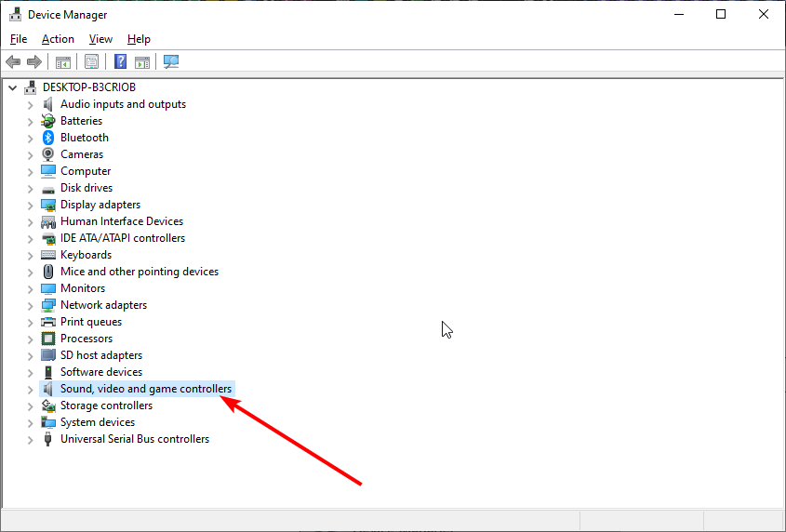Open the blue Help question-mark icon
Image resolution: width=786 pixels, height=532 pixels.
(120, 61)
